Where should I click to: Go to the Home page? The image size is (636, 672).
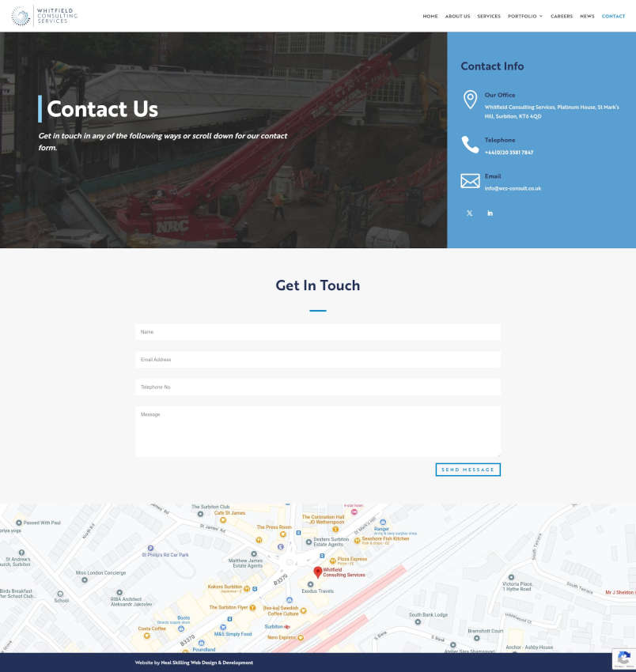coord(430,17)
